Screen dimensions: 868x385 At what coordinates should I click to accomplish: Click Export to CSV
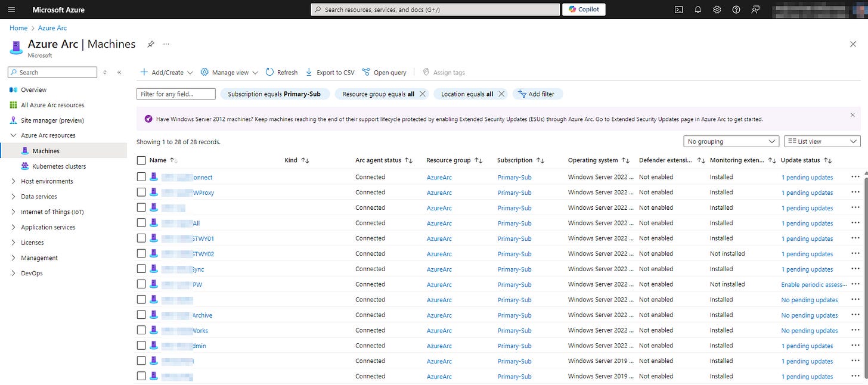[330, 72]
